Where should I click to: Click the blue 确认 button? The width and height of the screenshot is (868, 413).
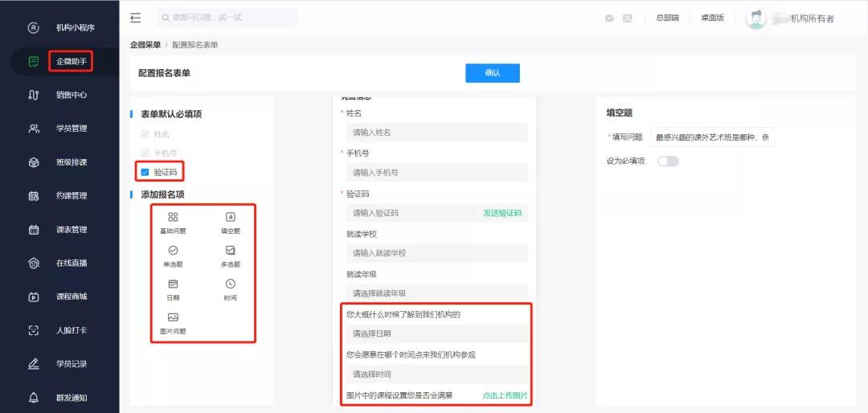coord(492,73)
